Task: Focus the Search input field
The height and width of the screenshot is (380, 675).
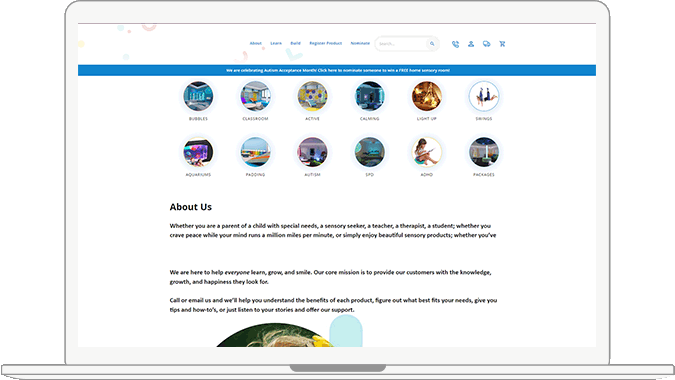Action: (x=401, y=44)
